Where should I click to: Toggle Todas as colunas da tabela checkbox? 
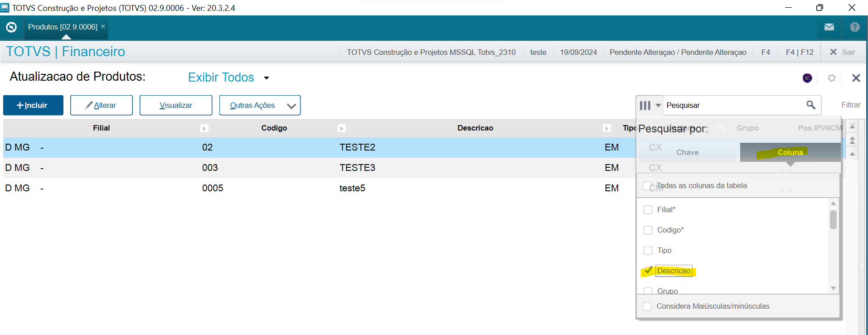[648, 186]
